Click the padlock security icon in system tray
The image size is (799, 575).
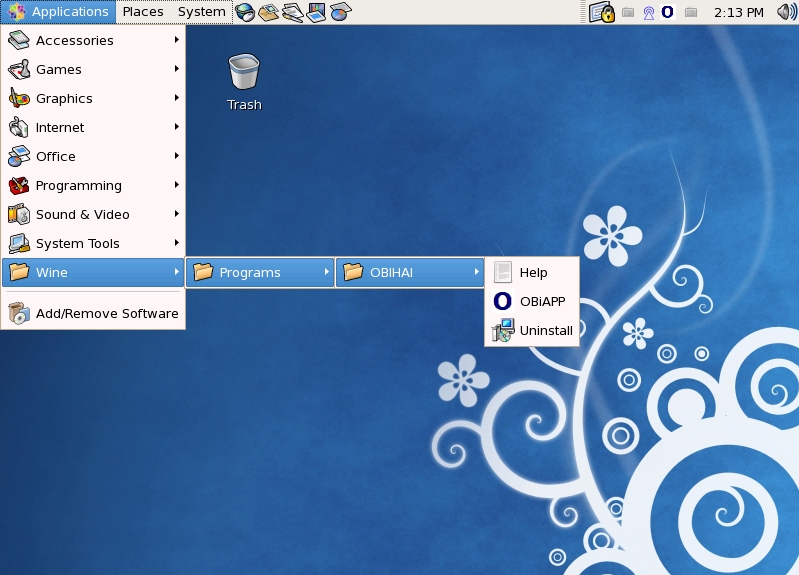[x=601, y=12]
